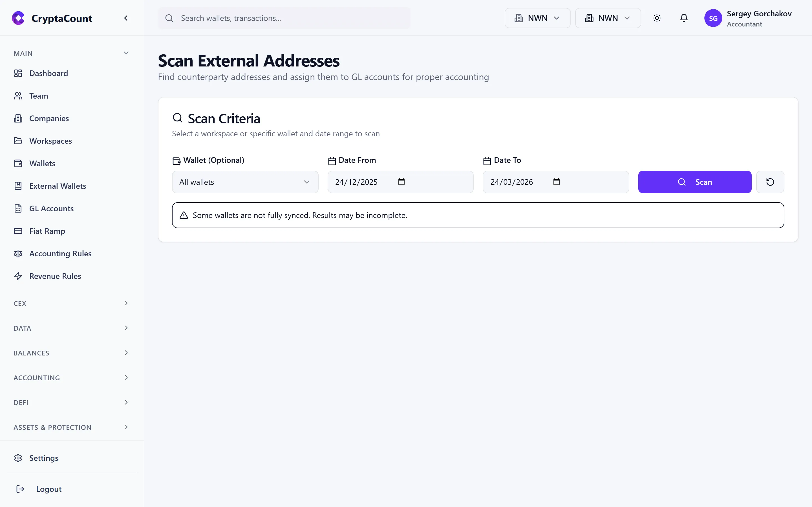Open the Dashboard from the sidebar
The image size is (812, 507).
49,73
